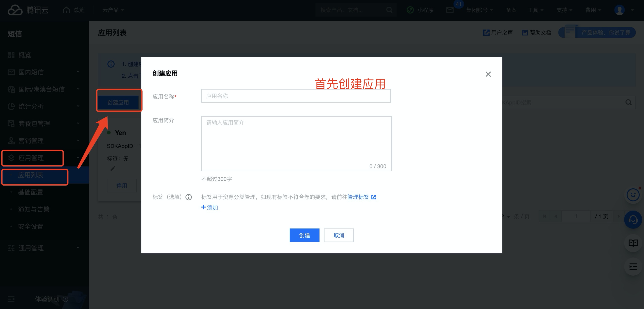644x309 pixels.
Task: Open the 集团账号 dropdown
Action: tap(479, 10)
